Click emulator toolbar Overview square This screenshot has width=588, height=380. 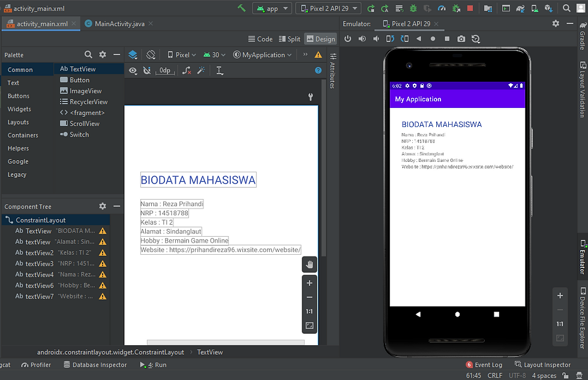(447, 38)
